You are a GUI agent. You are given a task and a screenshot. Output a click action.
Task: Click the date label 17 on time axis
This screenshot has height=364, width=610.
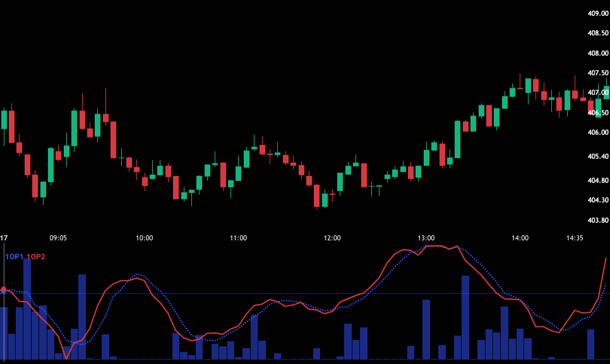(4, 238)
